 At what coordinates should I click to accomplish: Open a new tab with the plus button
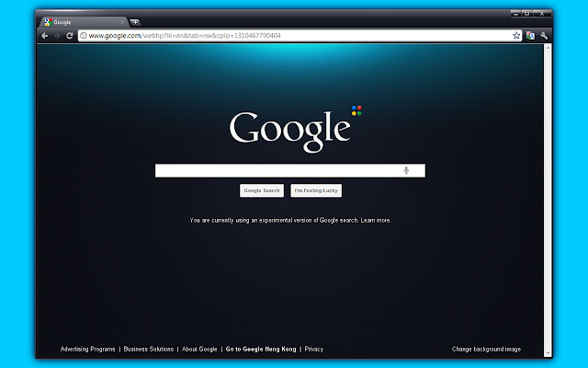(135, 22)
